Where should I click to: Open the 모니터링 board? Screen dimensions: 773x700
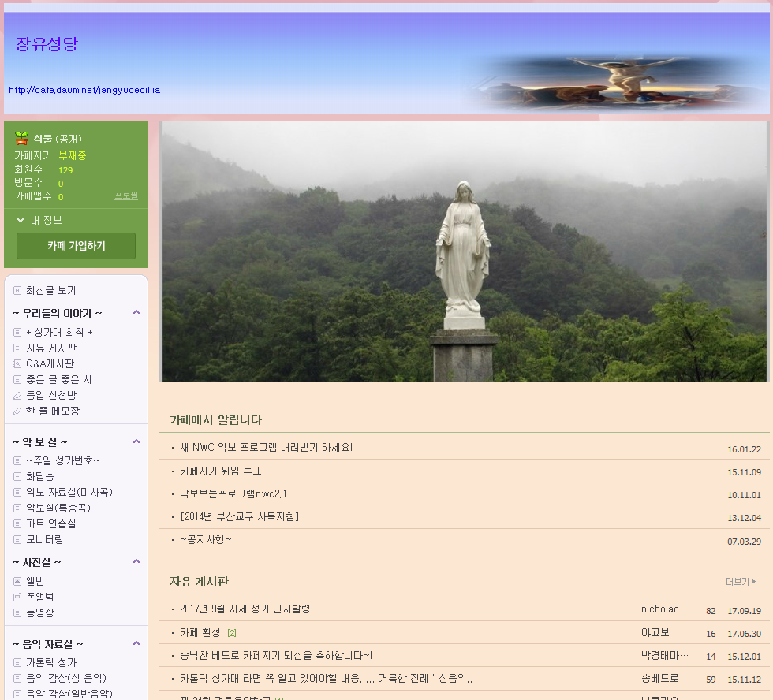coord(44,539)
